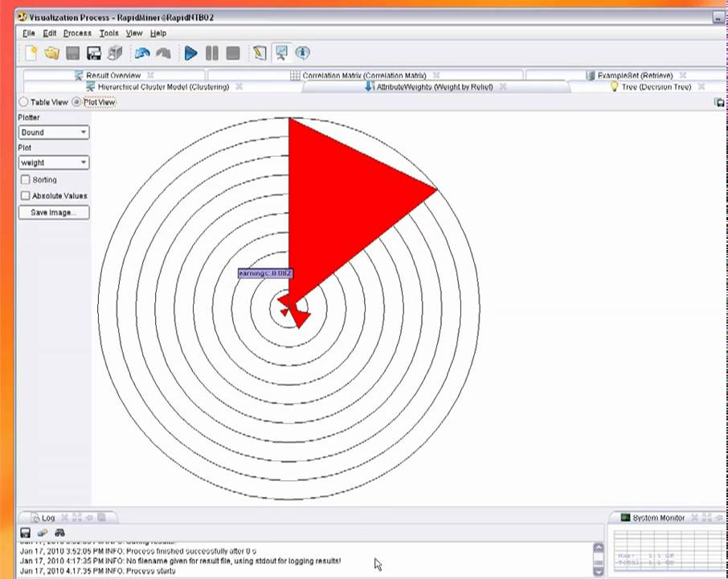Save the process with the floppy disk icon
This screenshot has height=579, width=728.
(73, 53)
